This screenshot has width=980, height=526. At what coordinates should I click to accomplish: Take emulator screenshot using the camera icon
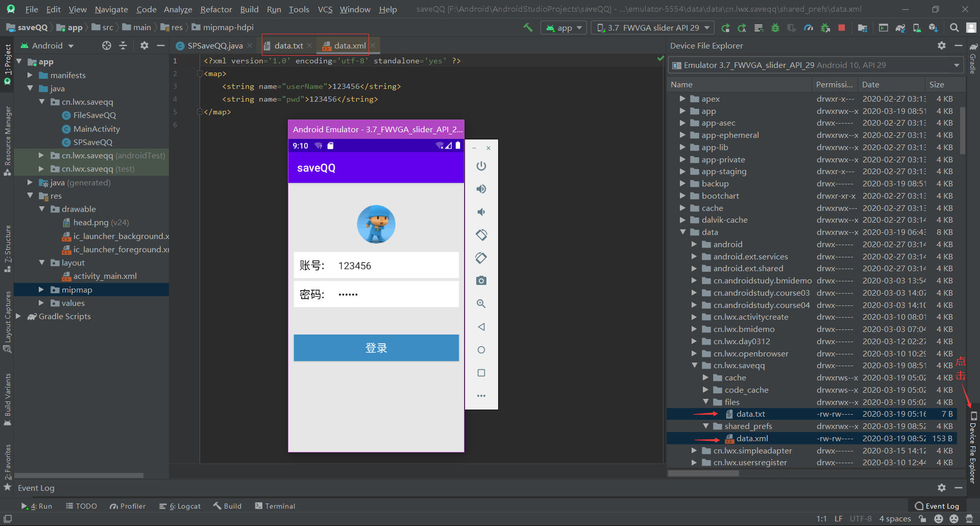pos(481,280)
